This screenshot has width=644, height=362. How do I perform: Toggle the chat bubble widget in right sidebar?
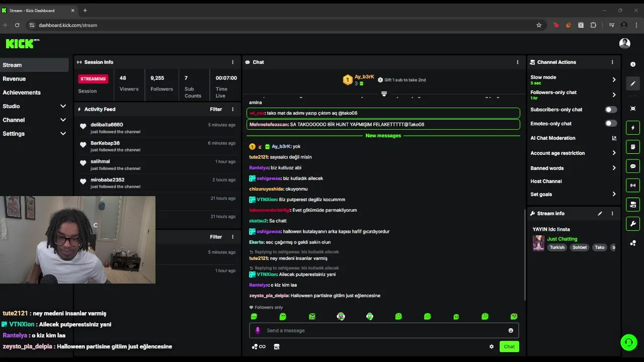pyautogui.click(x=633, y=166)
